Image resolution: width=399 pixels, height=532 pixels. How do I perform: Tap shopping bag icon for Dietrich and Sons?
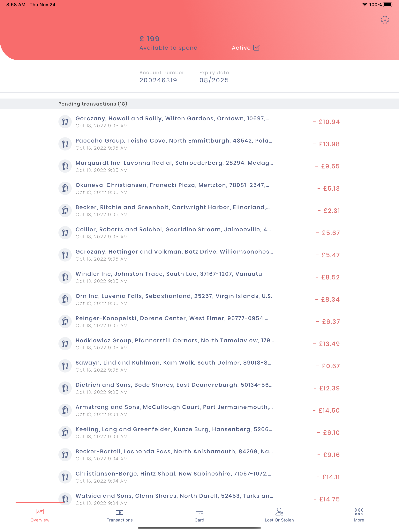click(x=65, y=388)
